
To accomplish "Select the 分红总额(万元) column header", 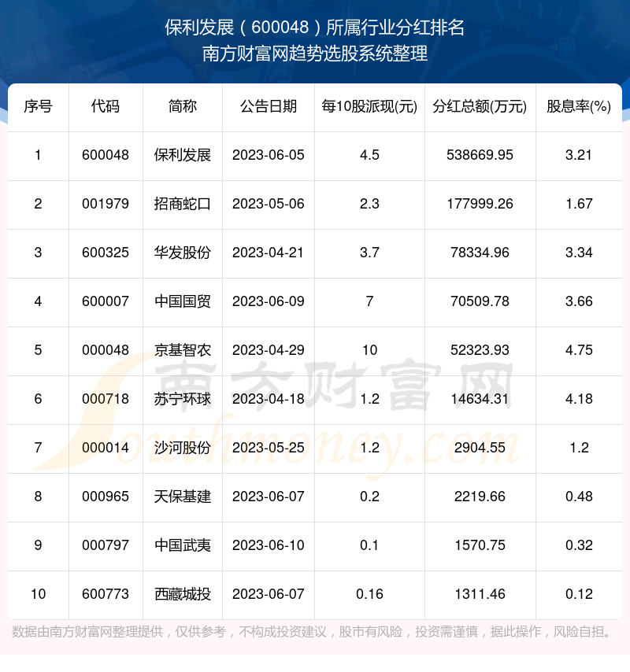I will pos(480,107).
